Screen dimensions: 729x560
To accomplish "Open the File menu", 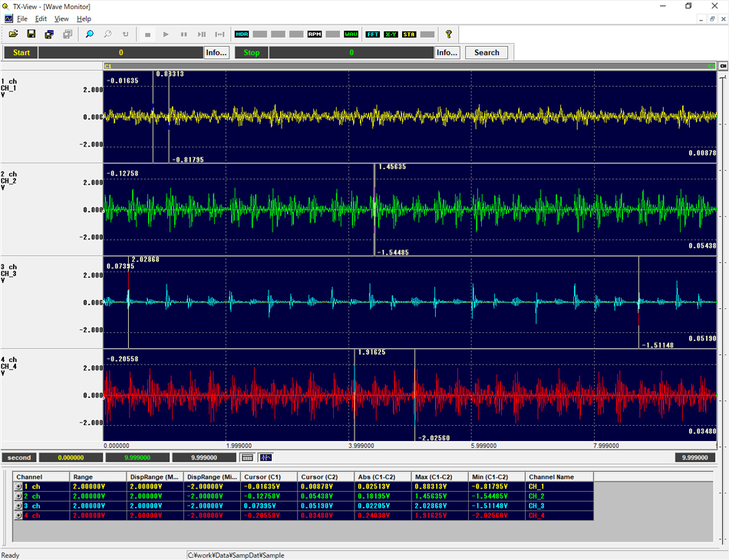I will pos(21,18).
